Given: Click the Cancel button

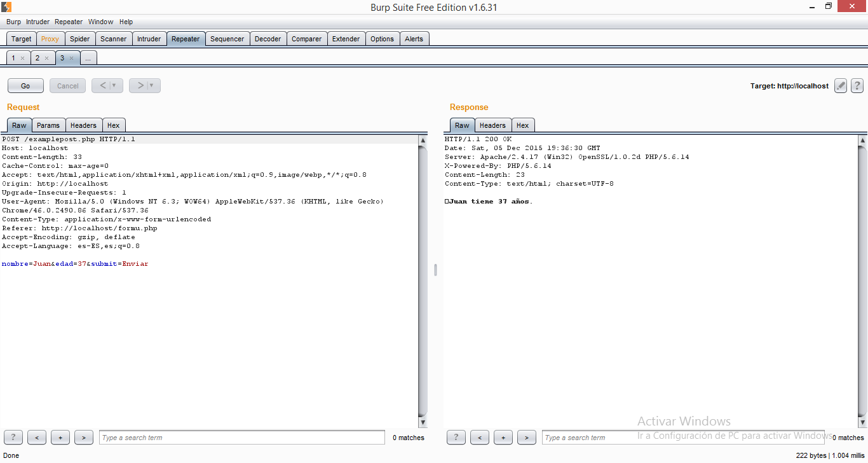Looking at the screenshot, I should point(68,86).
